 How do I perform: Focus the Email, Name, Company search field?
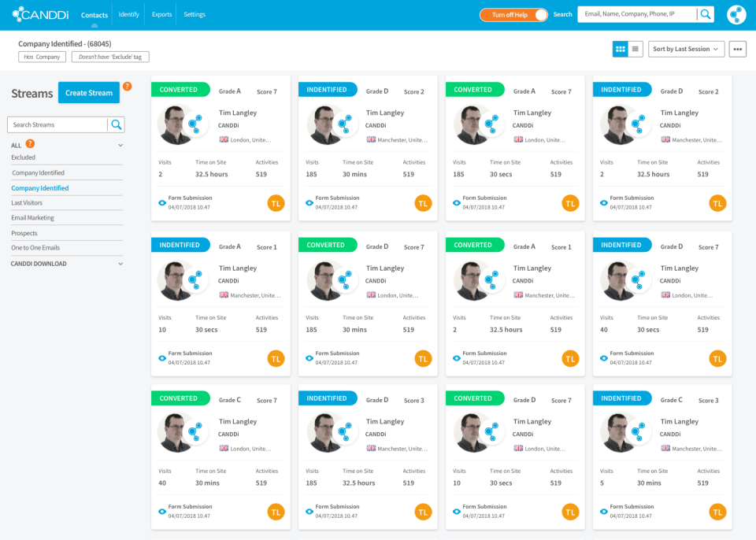pos(637,14)
